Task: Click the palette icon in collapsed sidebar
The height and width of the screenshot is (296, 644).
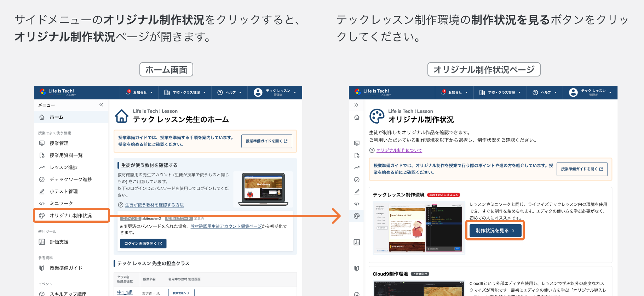Action: [357, 216]
